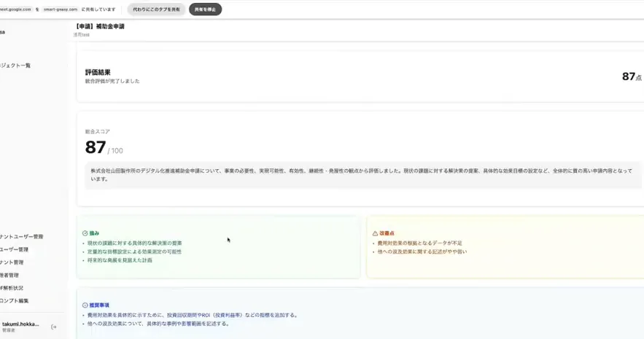
Task: Open 解析状況 in the sidebar
Action: coord(12,288)
